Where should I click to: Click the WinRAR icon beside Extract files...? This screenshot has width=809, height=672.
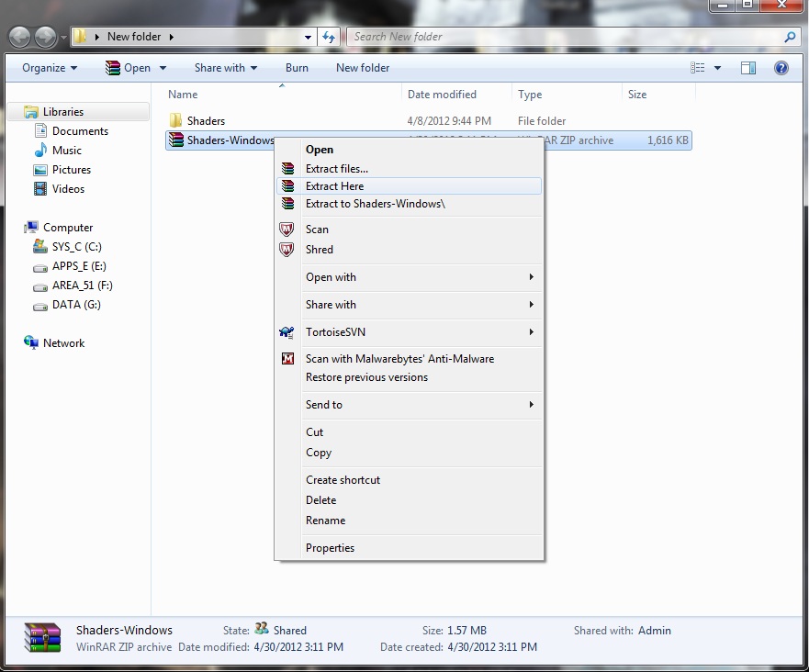(288, 169)
